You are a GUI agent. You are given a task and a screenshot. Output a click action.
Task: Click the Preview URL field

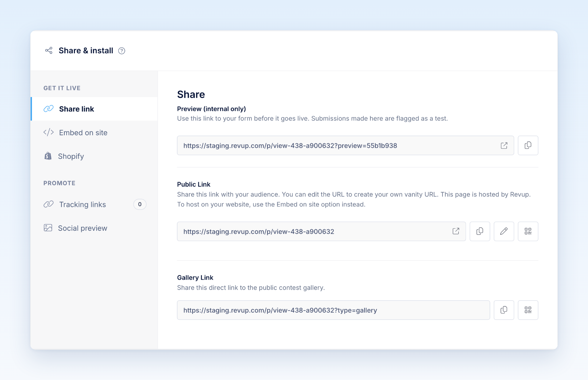click(x=345, y=146)
